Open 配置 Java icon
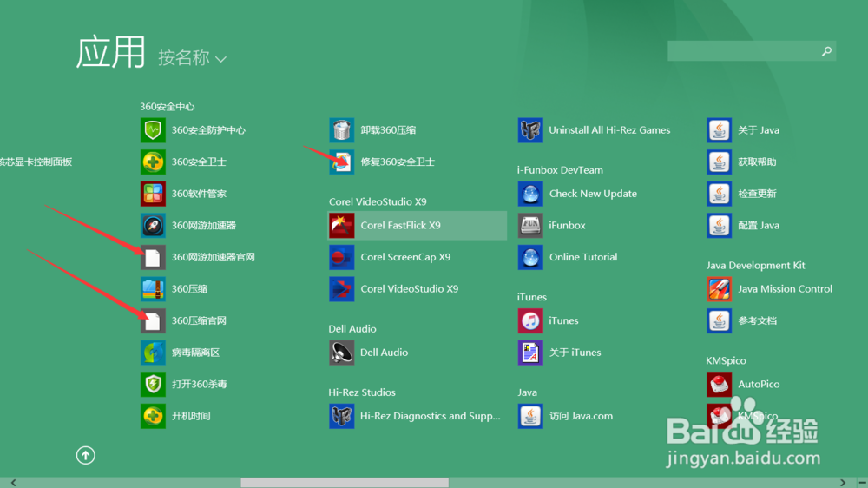Viewport: 868px width, 488px height. coord(719,226)
